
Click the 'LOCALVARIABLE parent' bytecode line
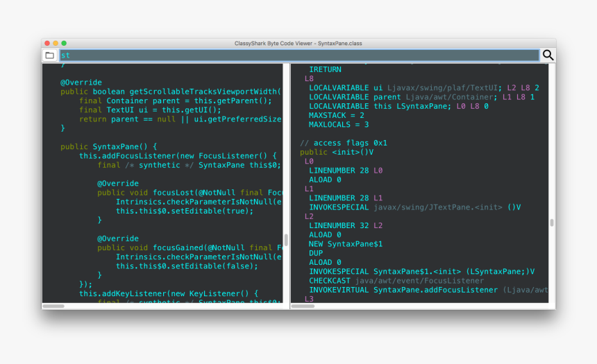421,97
